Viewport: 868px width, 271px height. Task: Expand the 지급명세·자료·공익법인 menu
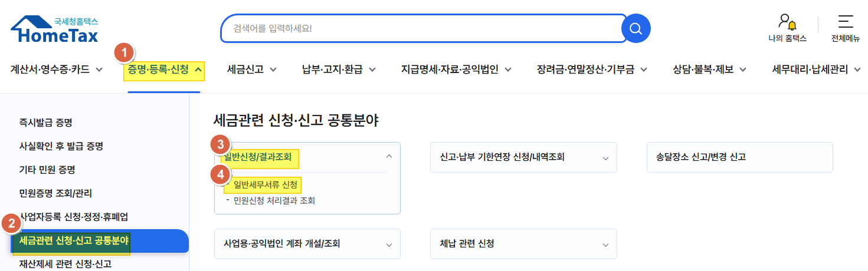tap(456, 70)
